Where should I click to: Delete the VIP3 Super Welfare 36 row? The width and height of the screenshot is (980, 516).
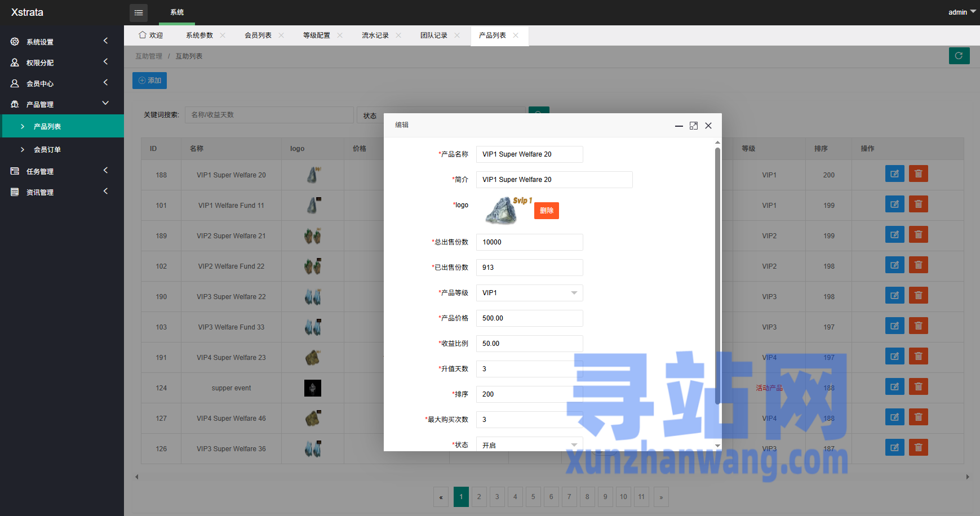pos(918,448)
